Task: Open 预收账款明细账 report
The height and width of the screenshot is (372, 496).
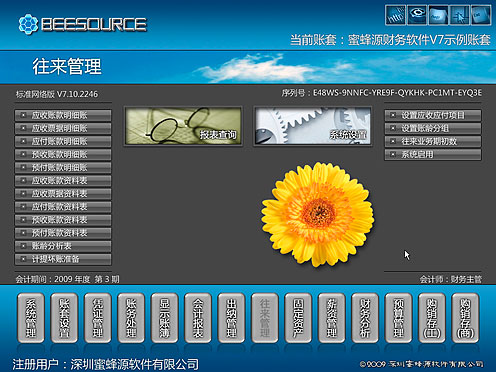Action: pyautogui.click(x=63, y=155)
